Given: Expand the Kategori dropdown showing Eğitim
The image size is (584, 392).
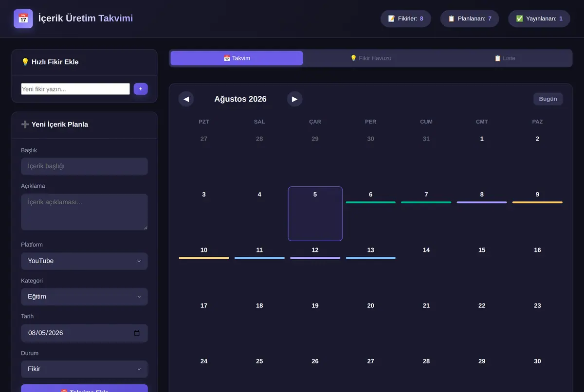Looking at the screenshot, I should 84,297.
